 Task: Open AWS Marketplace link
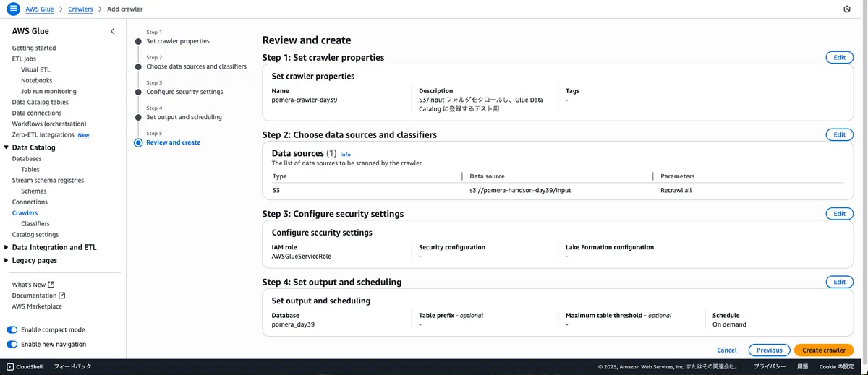point(37,306)
